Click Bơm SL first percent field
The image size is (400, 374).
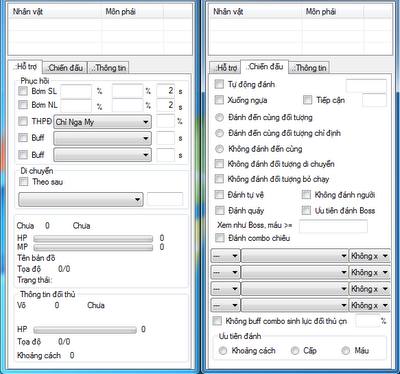76,91
